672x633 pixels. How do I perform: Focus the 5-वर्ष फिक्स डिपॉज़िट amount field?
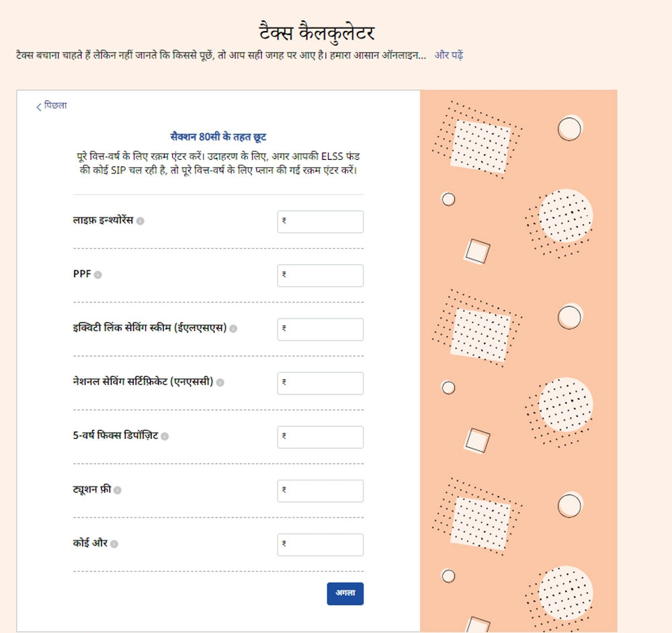coord(321,437)
